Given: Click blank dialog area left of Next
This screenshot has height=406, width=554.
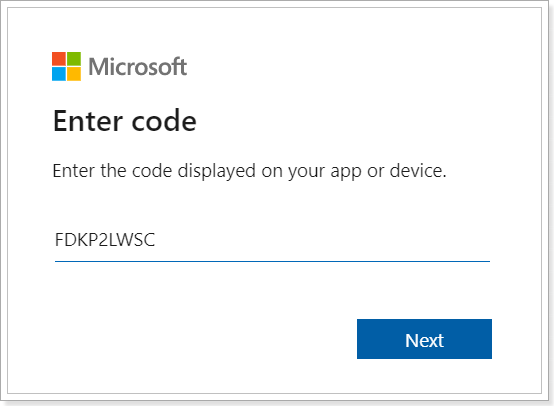Looking at the screenshot, I should point(205,339).
